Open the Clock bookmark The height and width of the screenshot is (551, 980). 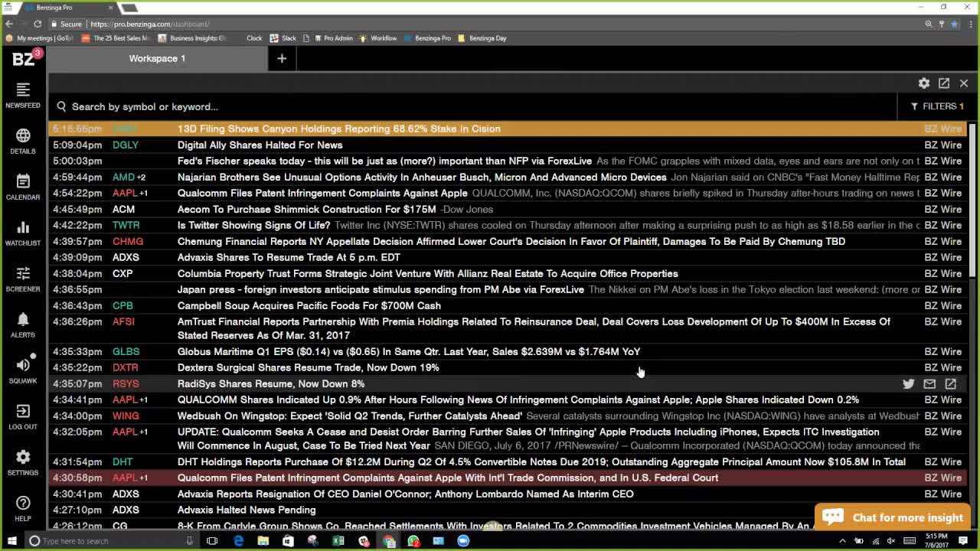[x=254, y=38]
